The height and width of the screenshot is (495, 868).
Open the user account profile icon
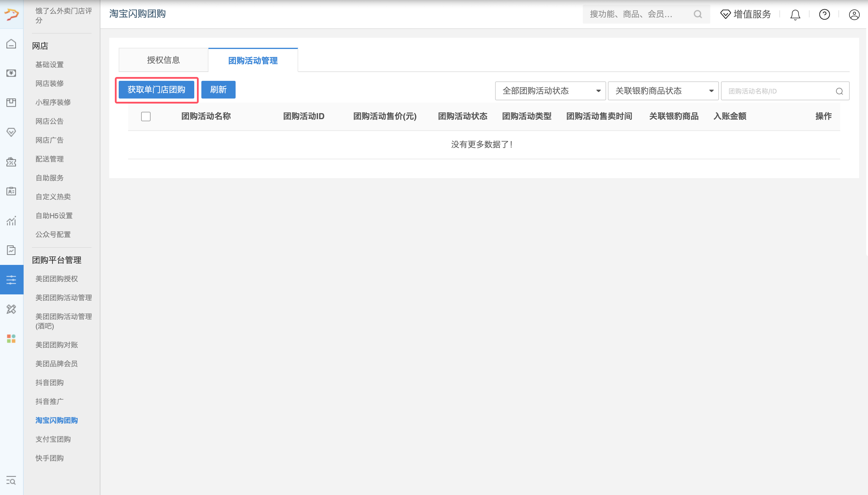(x=854, y=15)
